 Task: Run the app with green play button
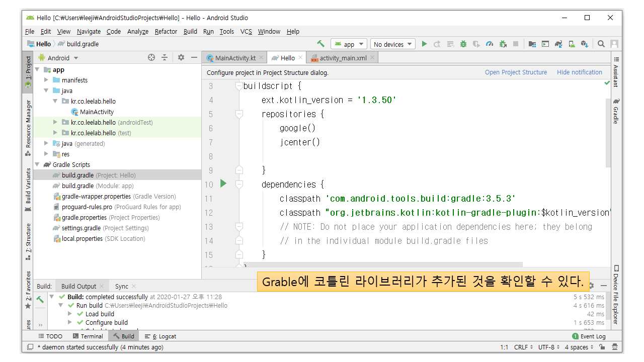424,44
